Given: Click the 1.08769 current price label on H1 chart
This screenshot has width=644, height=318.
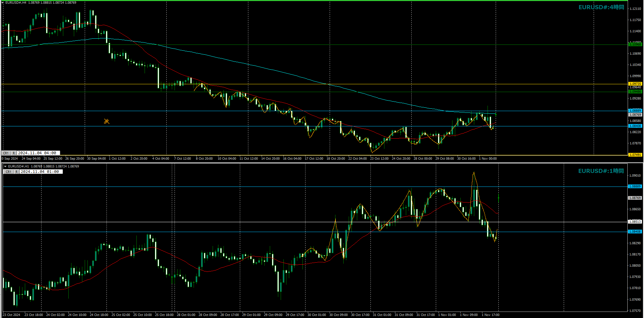Looking at the screenshot, I should click(x=635, y=198).
